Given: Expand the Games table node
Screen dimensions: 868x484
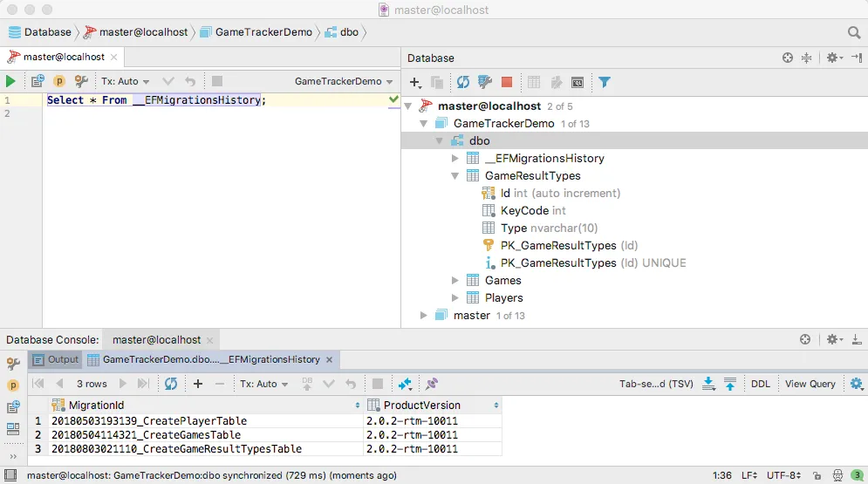Looking at the screenshot, I should [455, 281].
